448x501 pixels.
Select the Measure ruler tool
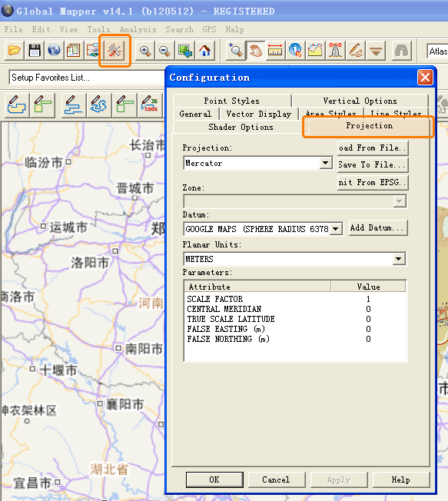[275, 51]
